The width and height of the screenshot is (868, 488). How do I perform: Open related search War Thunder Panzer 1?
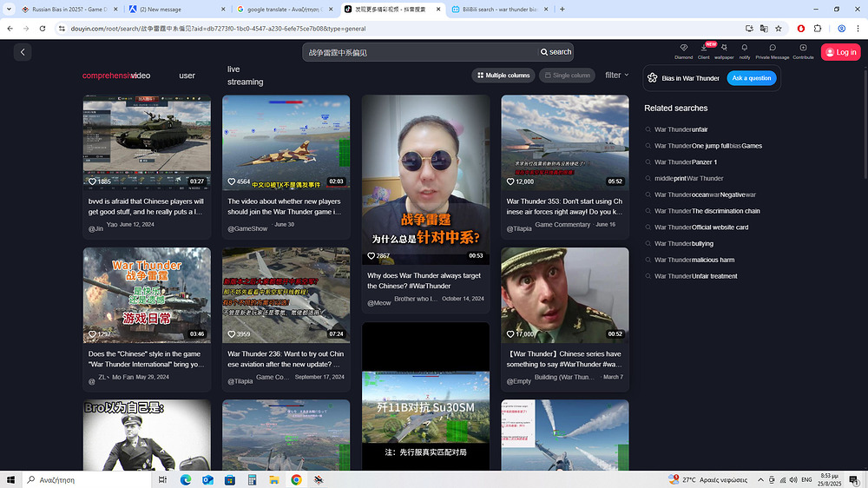tap(686, 162)
